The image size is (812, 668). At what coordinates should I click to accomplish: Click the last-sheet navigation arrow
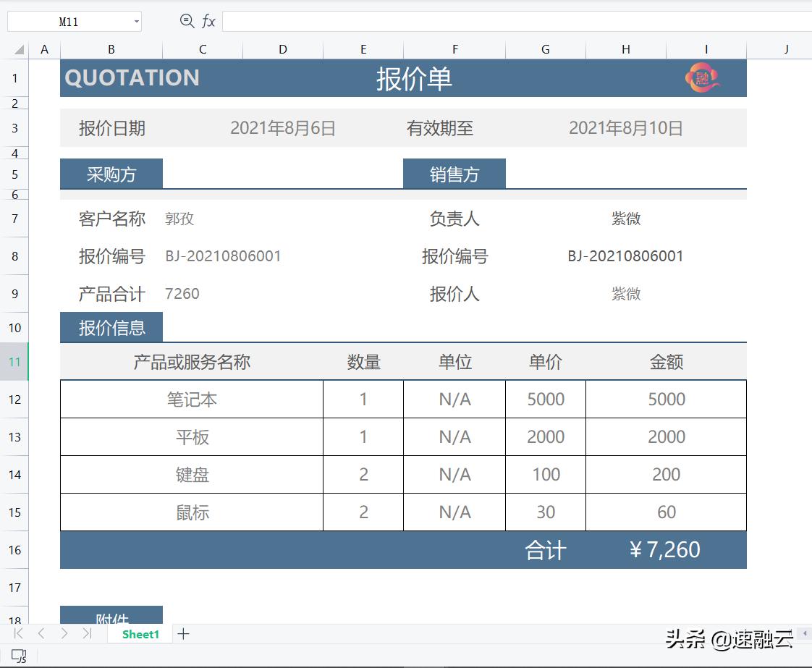tap(88, 634)
